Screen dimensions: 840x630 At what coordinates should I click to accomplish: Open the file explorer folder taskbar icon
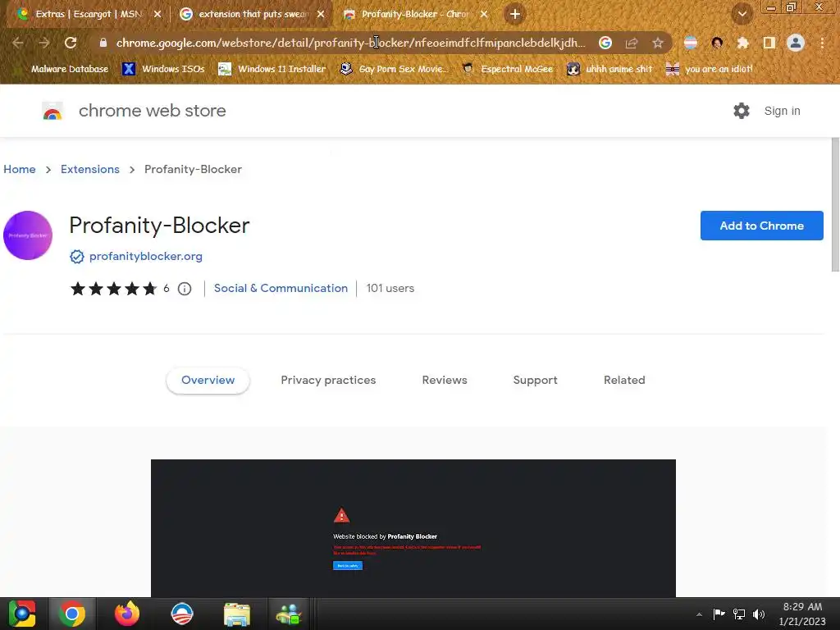pos(237,614)
